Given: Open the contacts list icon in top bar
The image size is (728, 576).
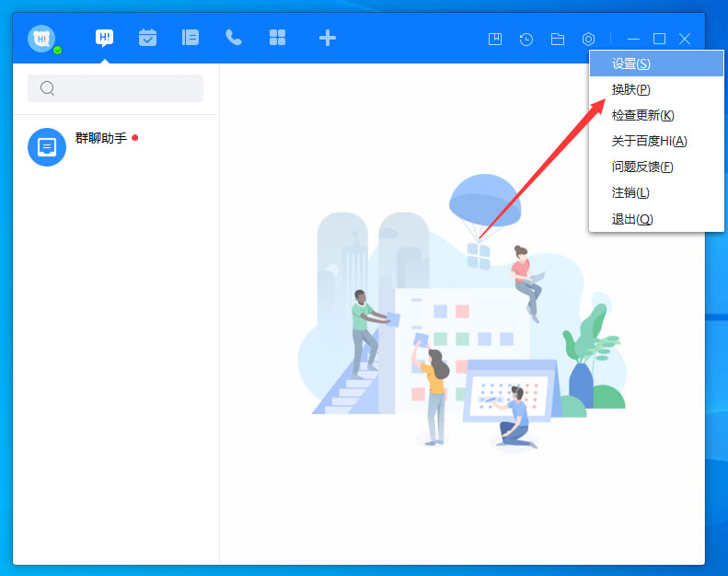Looking at the screenshot, I should 191,38.
